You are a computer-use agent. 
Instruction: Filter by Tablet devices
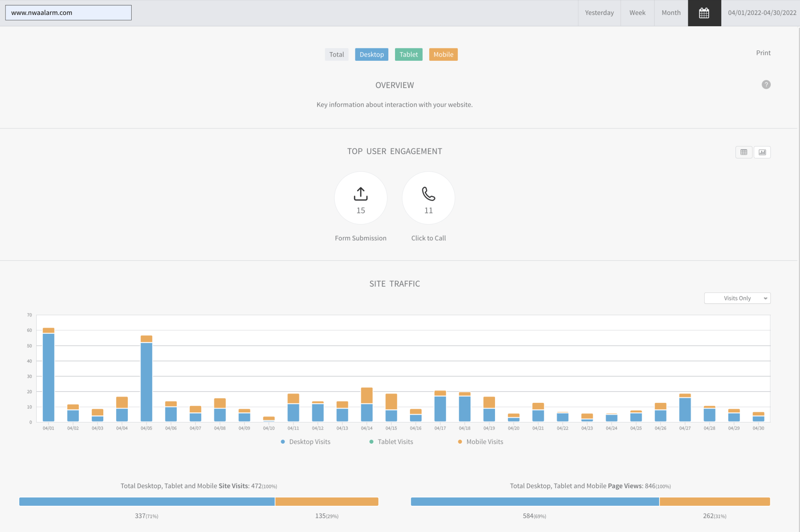pos(408,55)
